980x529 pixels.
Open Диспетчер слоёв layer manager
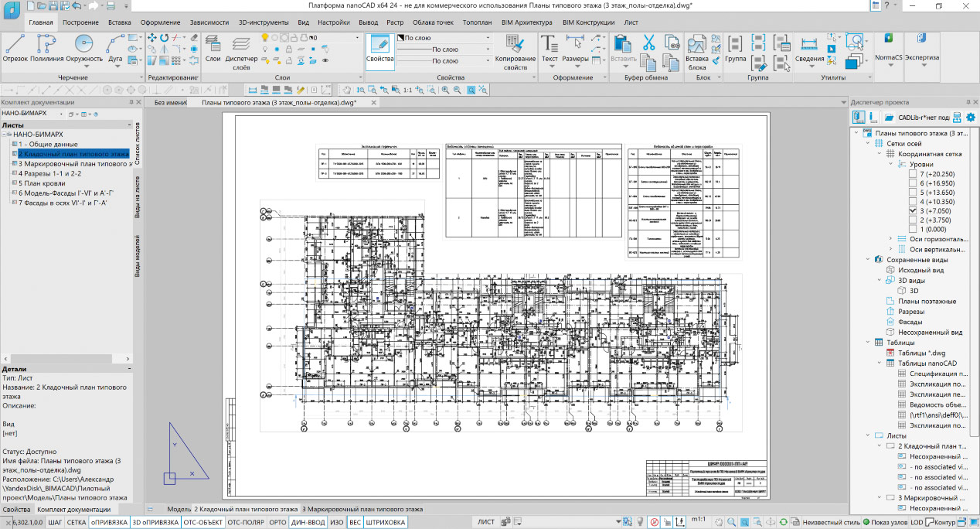pos(241,52)
